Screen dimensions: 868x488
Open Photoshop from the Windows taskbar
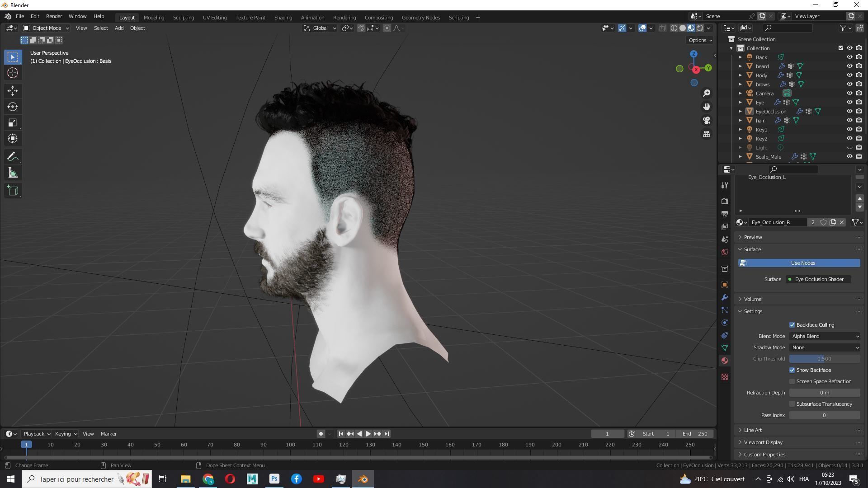pyautogui.click(x=274, y=479)
